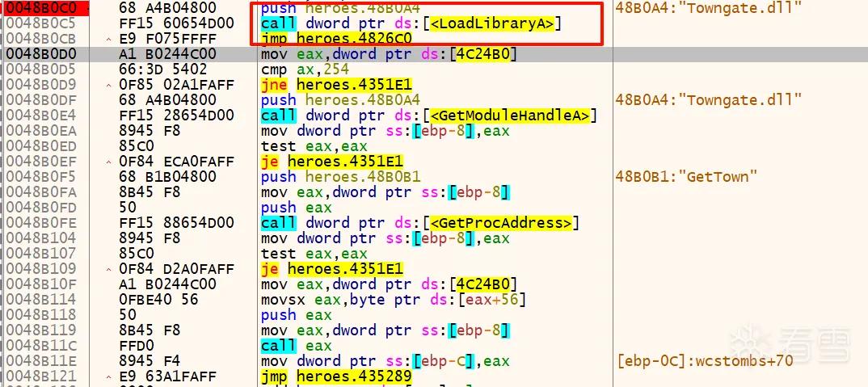Viewport: 868px width, 387px height.
Task: Select opcode bytes 0F84 ECA0FAFF
Action: [x=176, y=162]
